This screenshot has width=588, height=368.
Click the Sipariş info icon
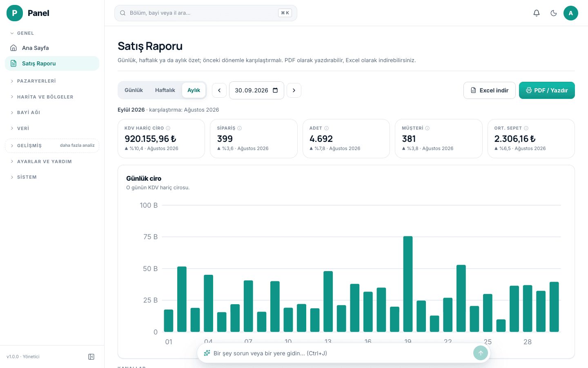click(x=240, y=128)
